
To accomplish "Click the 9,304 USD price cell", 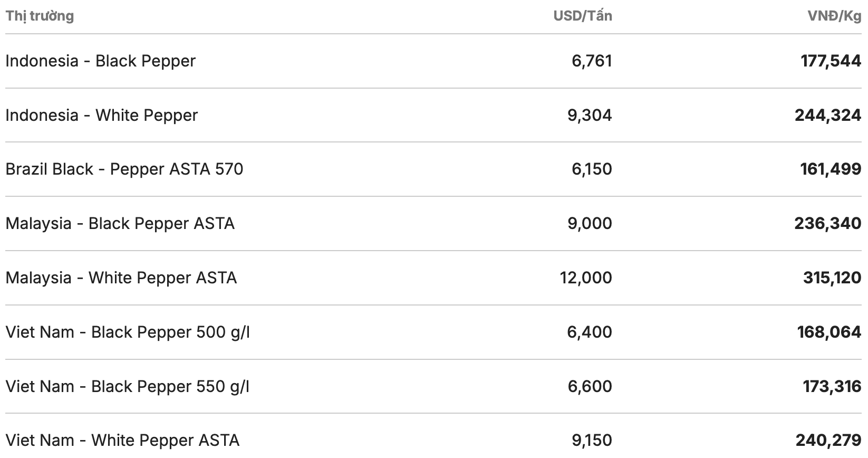I will tap(590, 115).
